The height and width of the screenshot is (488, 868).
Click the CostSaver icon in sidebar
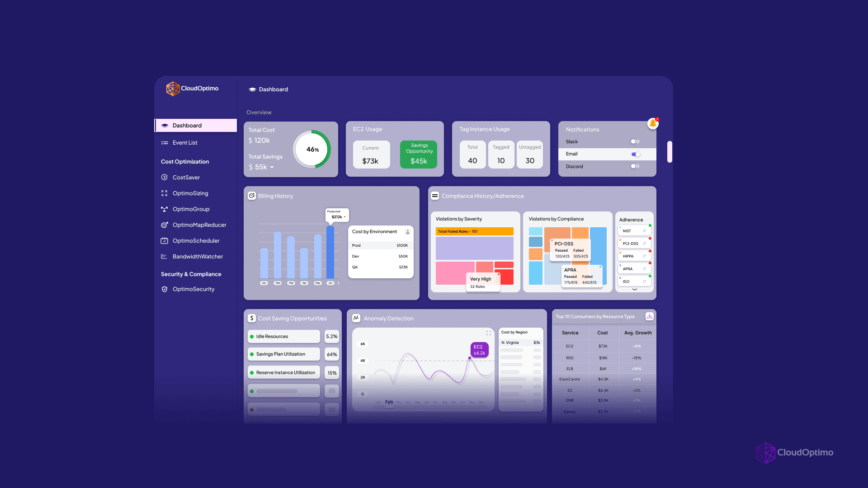(165, 177)
